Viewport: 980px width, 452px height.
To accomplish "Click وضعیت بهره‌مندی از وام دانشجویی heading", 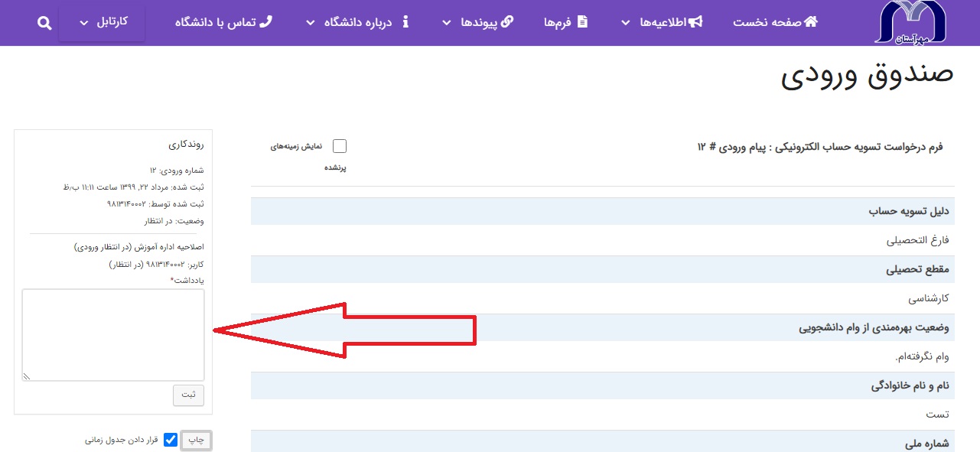I will tap(874, 327).
